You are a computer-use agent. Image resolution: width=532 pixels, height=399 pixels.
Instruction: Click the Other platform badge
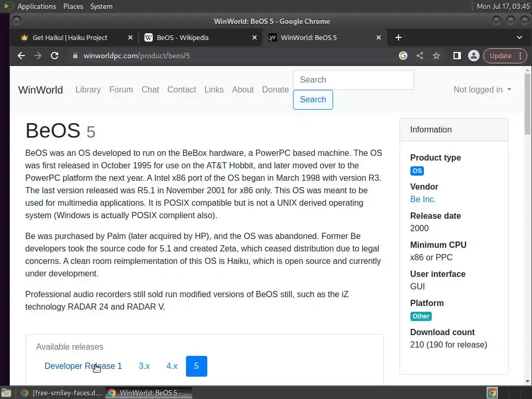[x=421, y=316]
